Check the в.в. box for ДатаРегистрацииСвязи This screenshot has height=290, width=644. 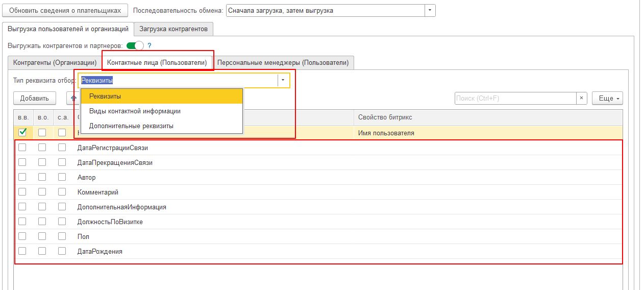[x=22, y=148]
